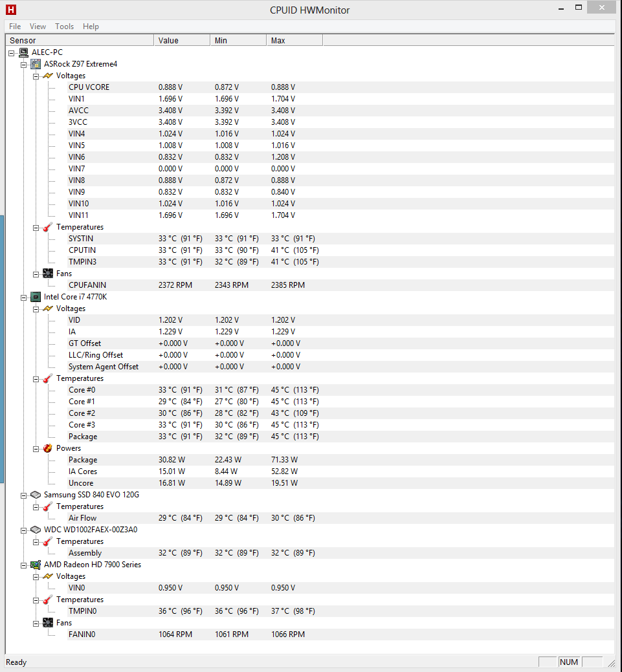Select the Core #0 temperature row
622x672 pixels.
340,390
